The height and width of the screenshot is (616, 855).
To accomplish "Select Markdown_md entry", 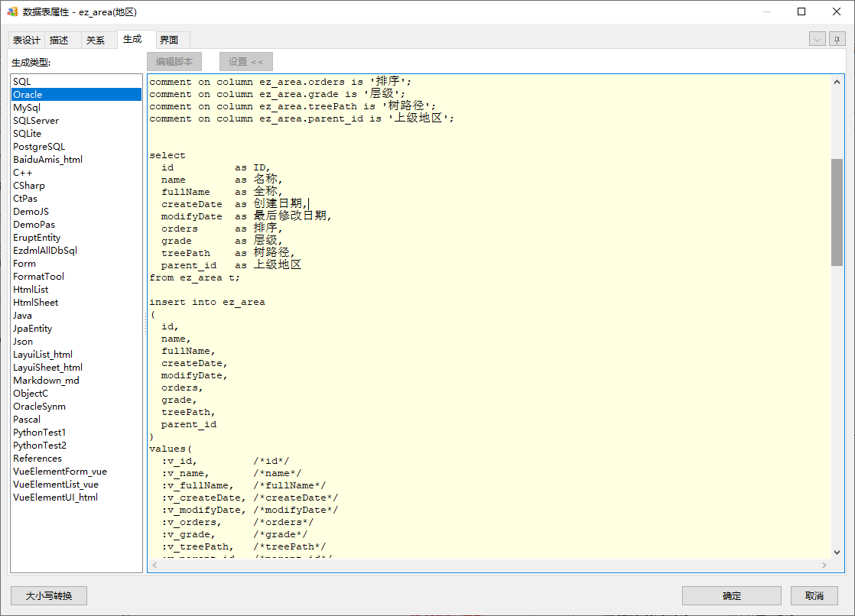I will pyautogui.click(x=76, y=381).
